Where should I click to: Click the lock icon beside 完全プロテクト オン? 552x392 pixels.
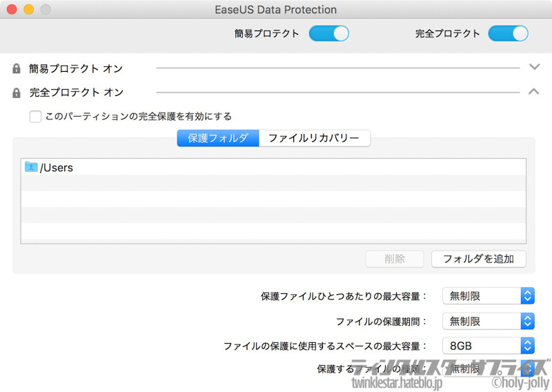pos(16,93)
